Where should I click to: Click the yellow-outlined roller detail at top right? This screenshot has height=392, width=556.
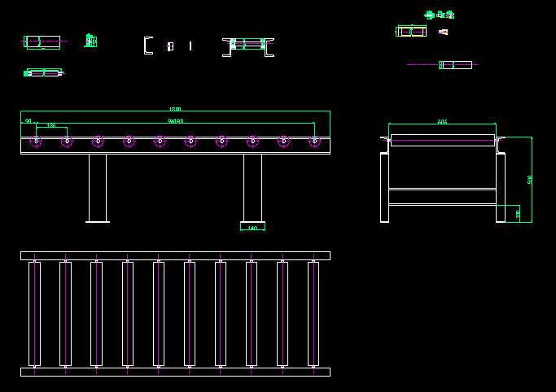(x=411, y=31)
